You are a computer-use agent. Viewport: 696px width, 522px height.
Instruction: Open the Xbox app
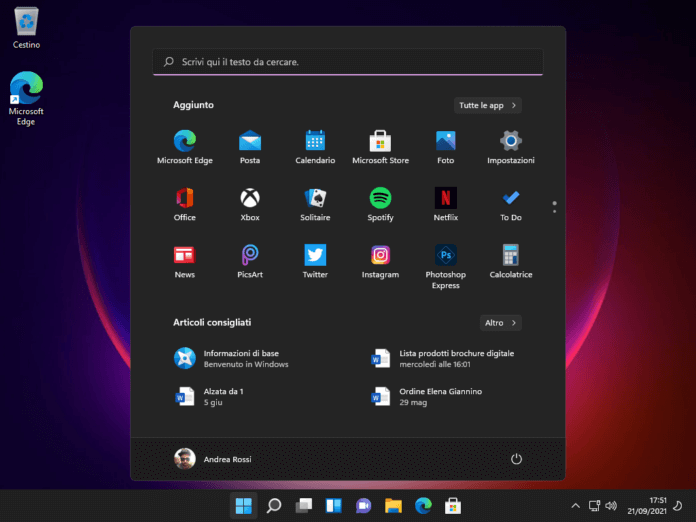250,204
